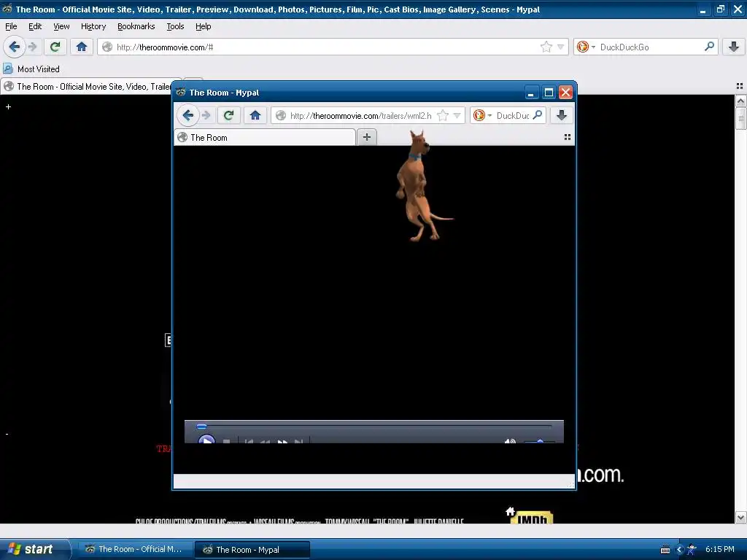Bookmark theroommovie.com/# with the star icon
The image size is (747, 560).
546,47
